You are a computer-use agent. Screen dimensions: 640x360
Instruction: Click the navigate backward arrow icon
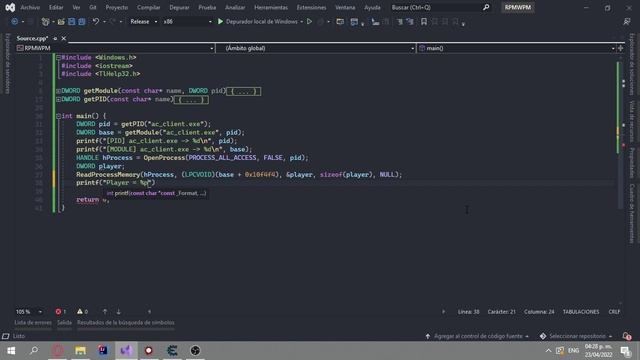pos(14,22)
